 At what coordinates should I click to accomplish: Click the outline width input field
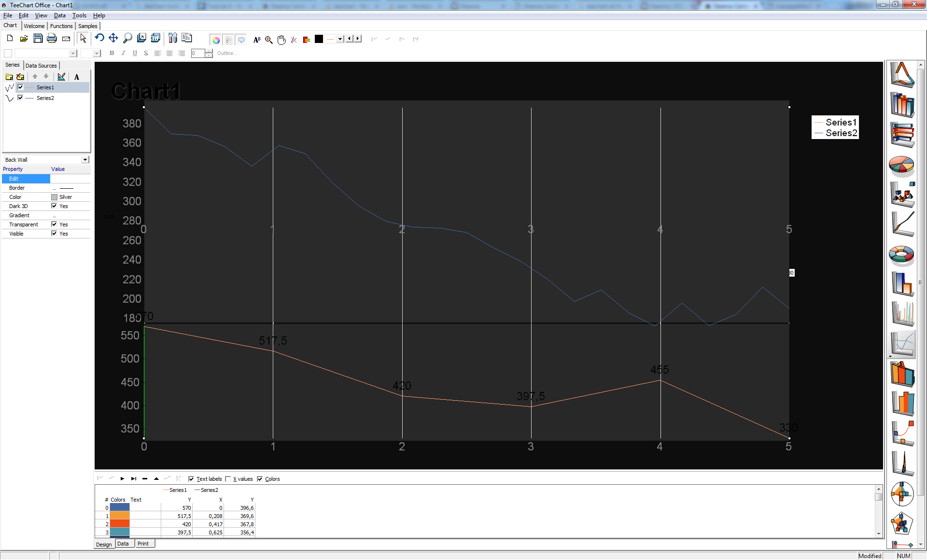coord(198,54)
